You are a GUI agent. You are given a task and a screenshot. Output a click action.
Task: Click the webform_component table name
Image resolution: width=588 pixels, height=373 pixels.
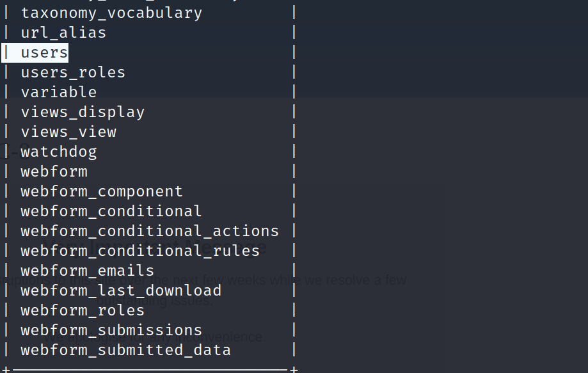point(102,191)
